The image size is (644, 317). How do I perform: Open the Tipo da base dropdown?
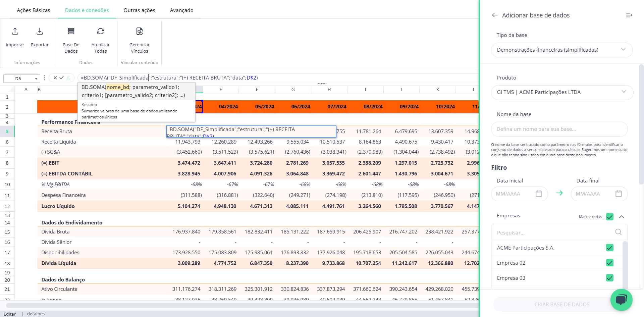pyautogui.click(x=561, y=50)
